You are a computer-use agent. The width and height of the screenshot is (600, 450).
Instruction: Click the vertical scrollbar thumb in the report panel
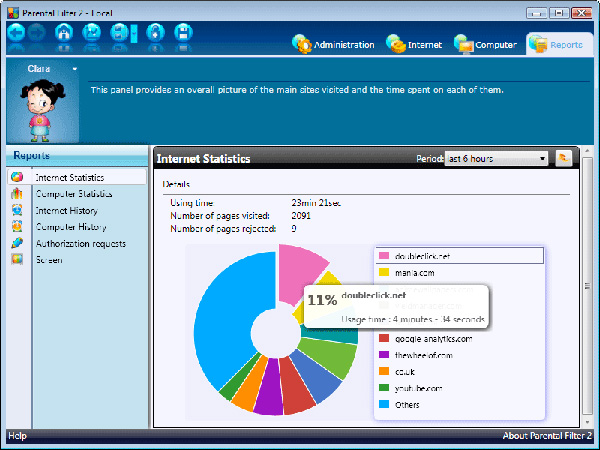587,286
